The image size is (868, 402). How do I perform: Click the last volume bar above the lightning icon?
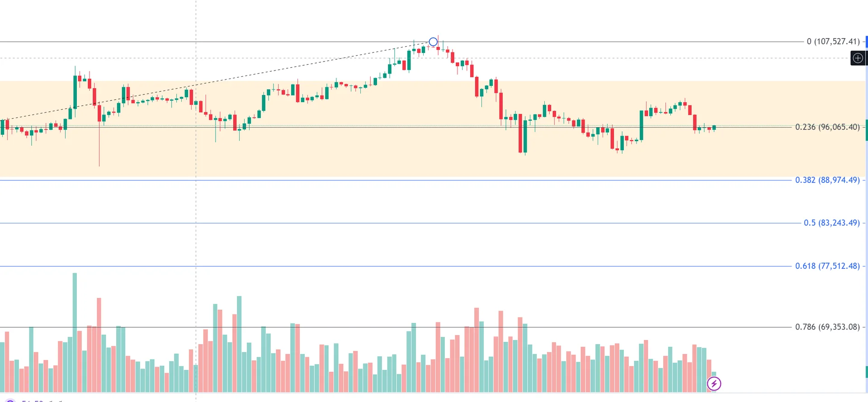(714, 374)
